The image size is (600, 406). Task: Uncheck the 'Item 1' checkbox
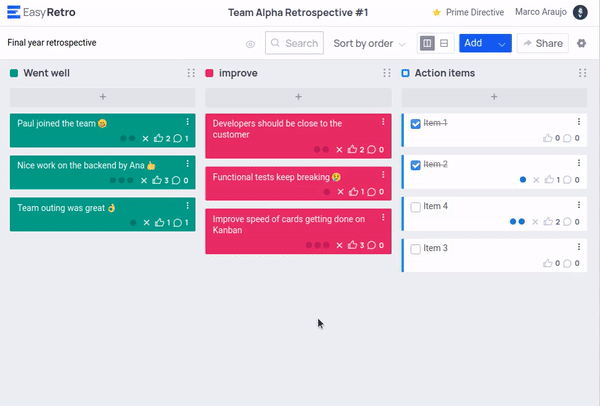[416, 123]
